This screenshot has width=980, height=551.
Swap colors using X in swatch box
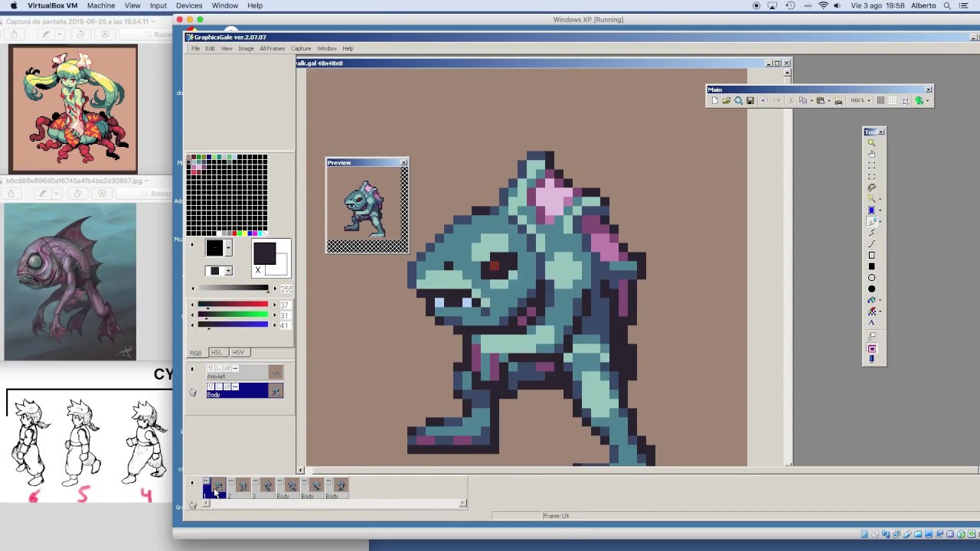pyautogui.click(x=258, y=270)
